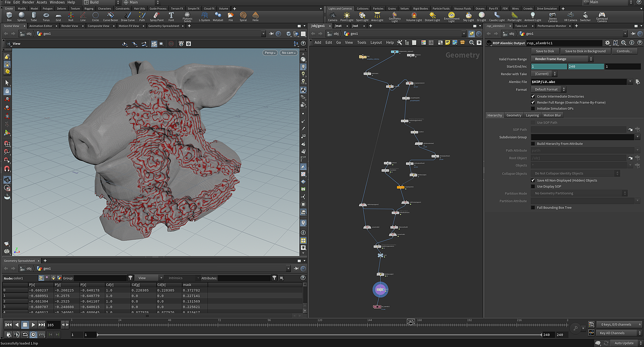644x347 pixels.
Task: Expand the Persp viewport camera menu
Action: (270, 53)
